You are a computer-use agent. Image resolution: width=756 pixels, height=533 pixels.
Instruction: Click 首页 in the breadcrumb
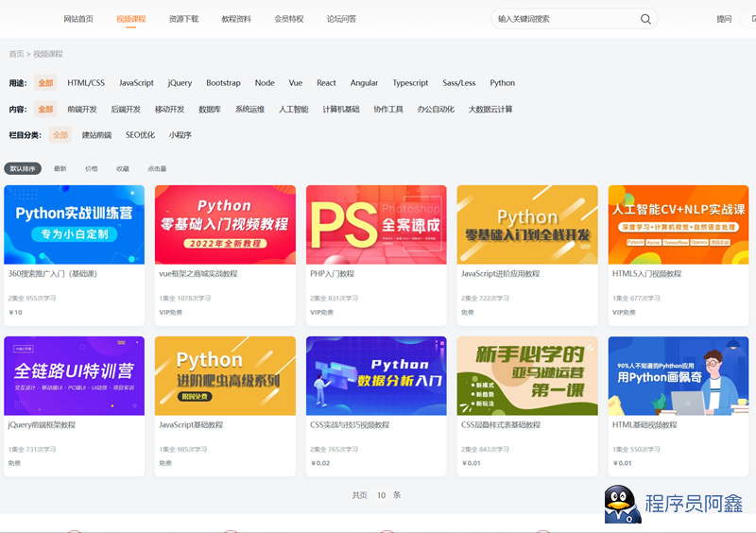pyautogui.click(x=16, y=54)
